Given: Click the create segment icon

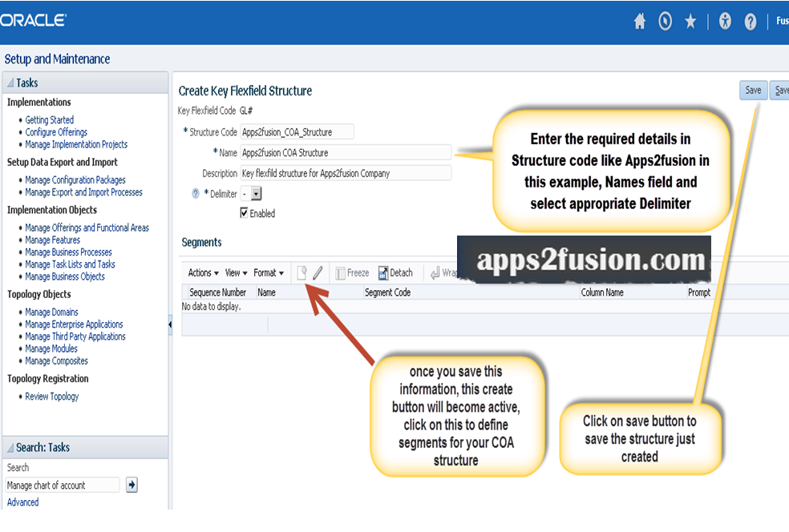Looking at the screenshot, I should pos(302,272).
